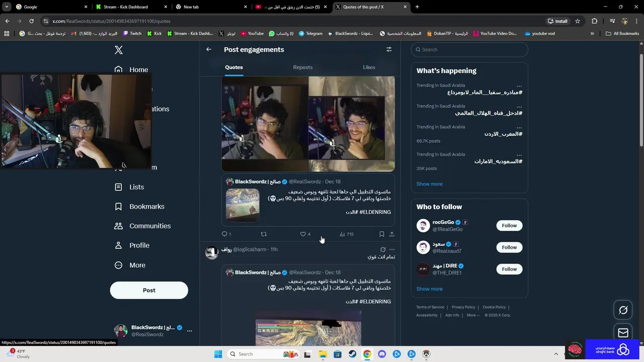Open All Bookmarks folder

coord(622,34)
